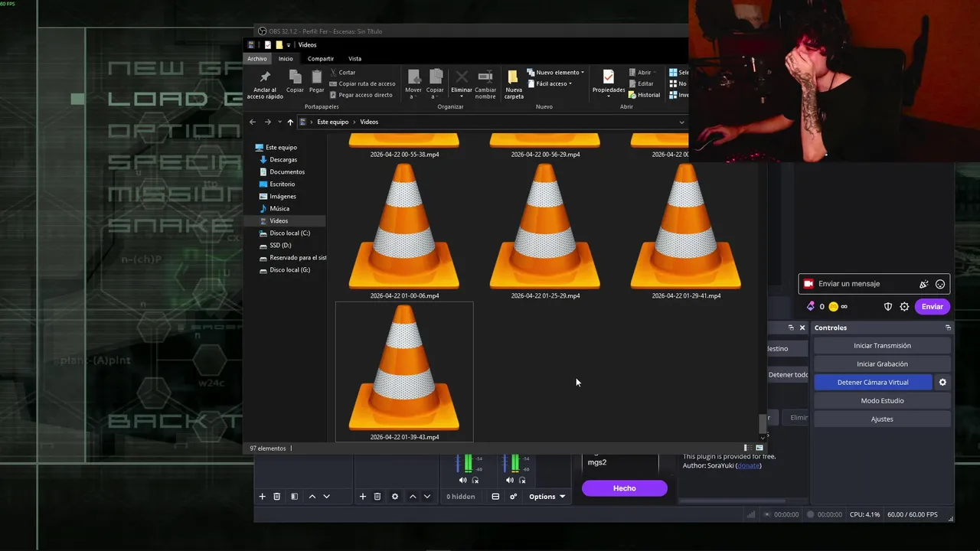Open chat settings gear icon
980x551 pixels.
pyautogui.click(x=904, y=306)
